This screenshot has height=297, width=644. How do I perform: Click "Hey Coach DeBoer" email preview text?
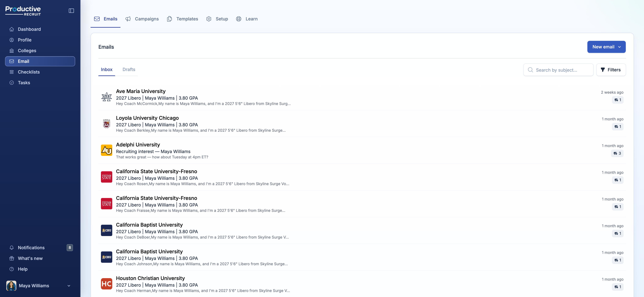pos(202,238)
